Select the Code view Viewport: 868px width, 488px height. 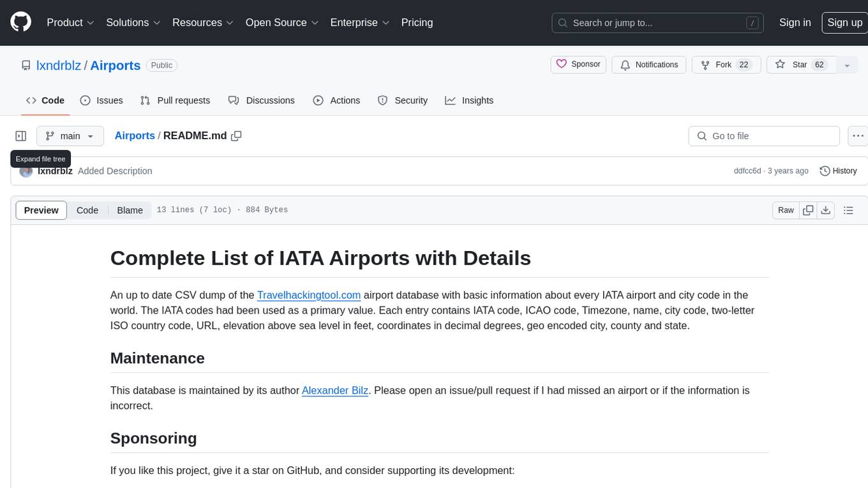coord(87,210)
